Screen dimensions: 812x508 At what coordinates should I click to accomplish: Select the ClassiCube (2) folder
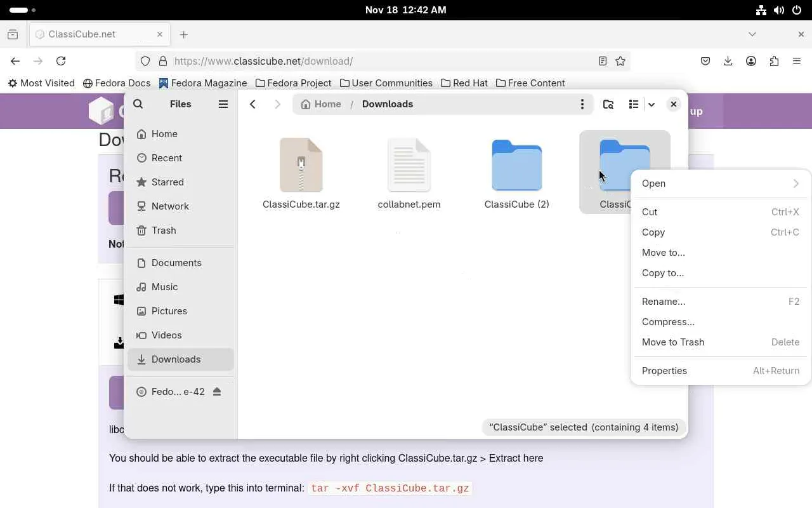517,173
